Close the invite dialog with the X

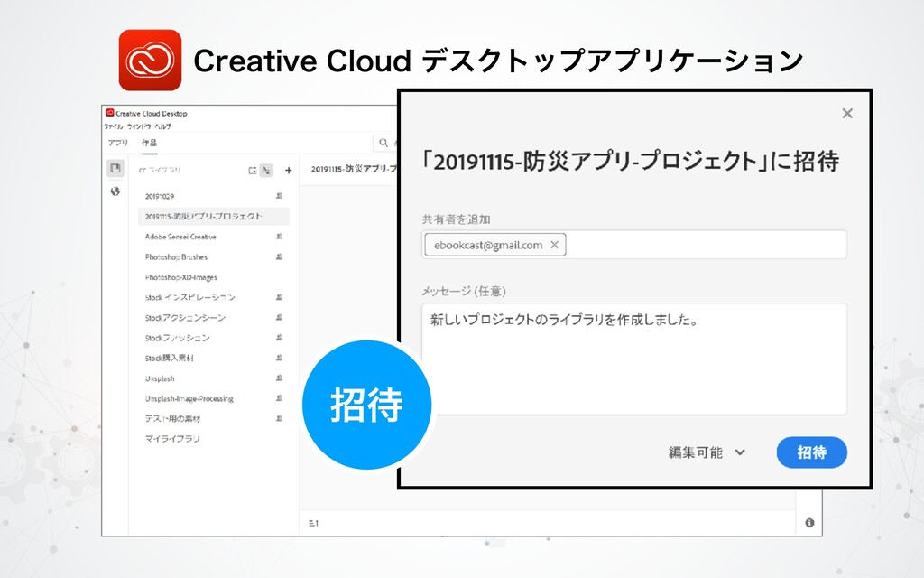[847, 113]
